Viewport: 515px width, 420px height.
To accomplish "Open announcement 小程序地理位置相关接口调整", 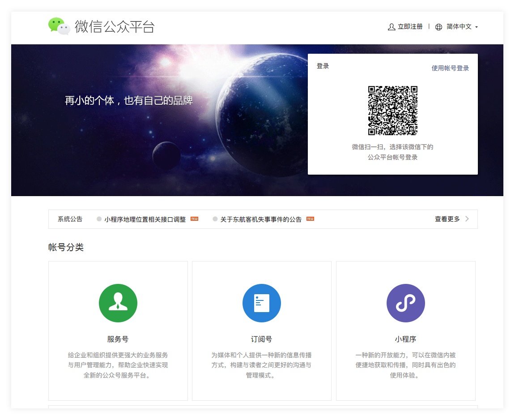I will tap(145, 219).
